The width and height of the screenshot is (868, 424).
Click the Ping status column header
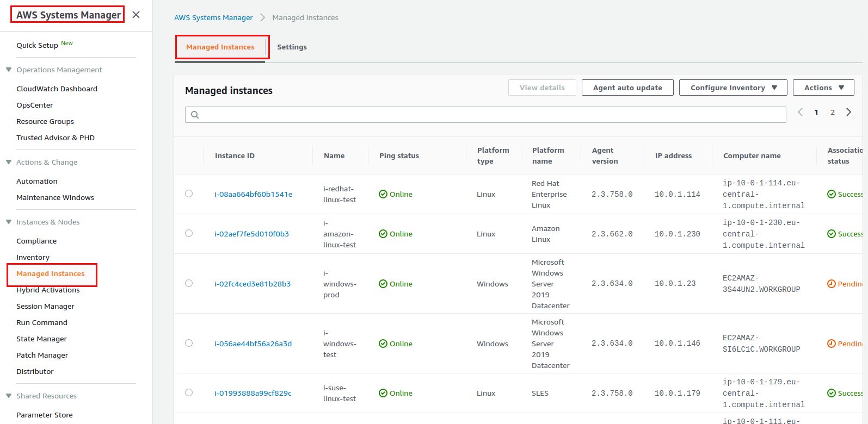pyautogui.click(x=399, y=155)
